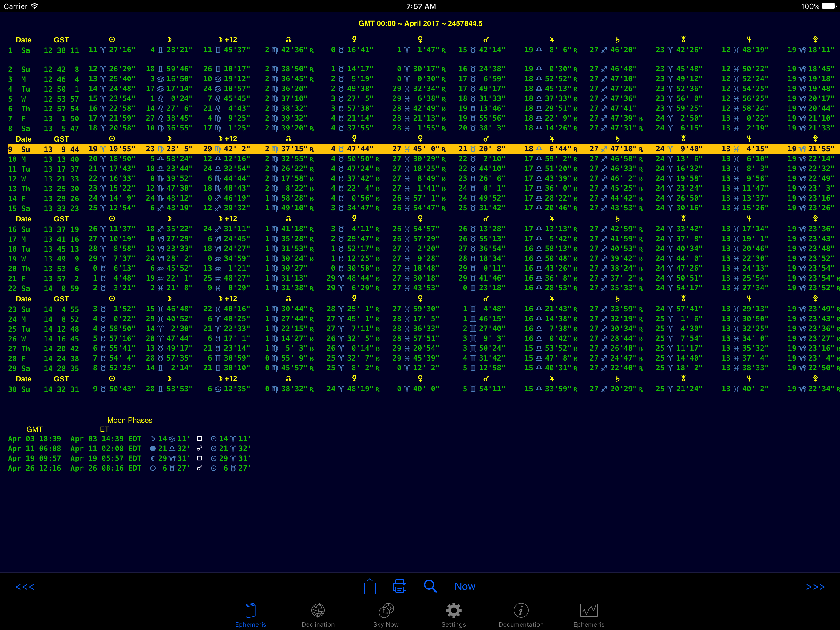This screenshot has height=630, width=840.
Task: Tap row 22 Sa date cell
Action: click(x=19, y=289)
